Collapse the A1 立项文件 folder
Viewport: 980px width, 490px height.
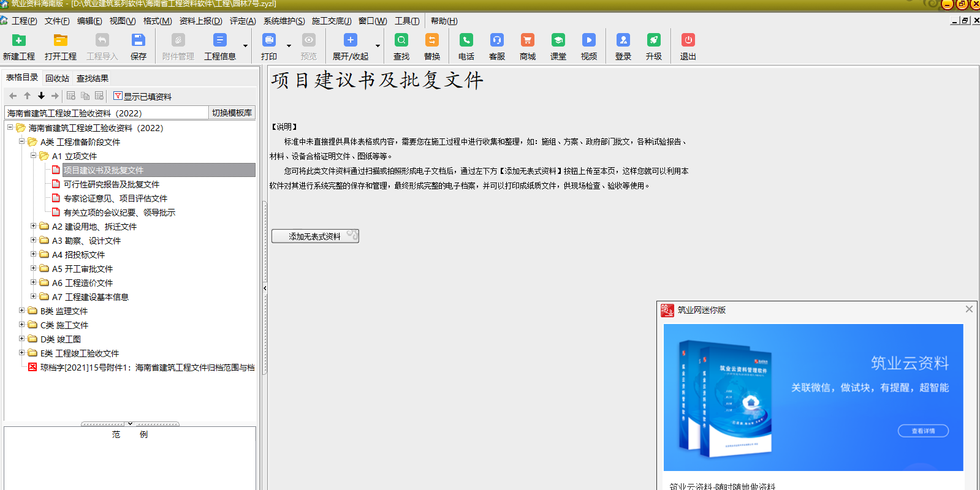point(34,156)
